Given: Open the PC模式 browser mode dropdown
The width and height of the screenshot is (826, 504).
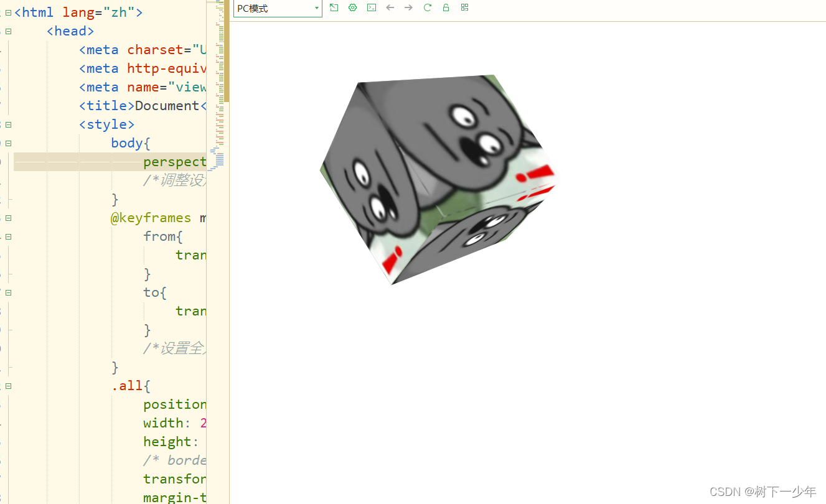Looking at the screenshot, I should [278, 9].
